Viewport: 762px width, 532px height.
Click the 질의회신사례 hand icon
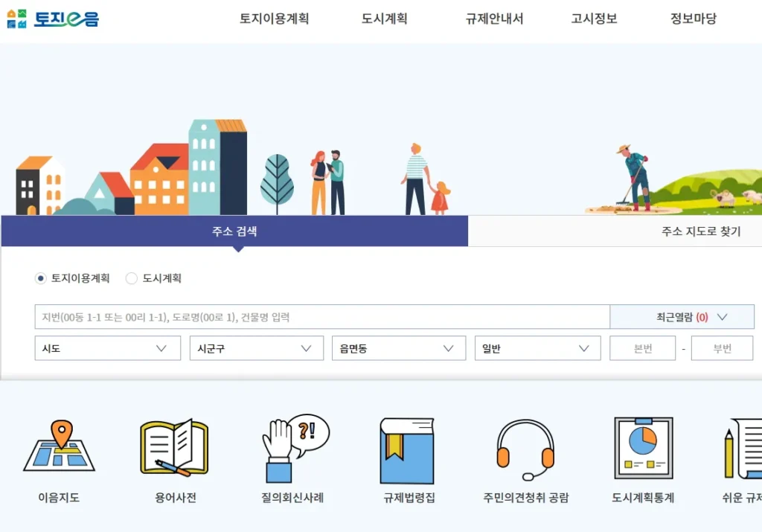tap(294, 449)
